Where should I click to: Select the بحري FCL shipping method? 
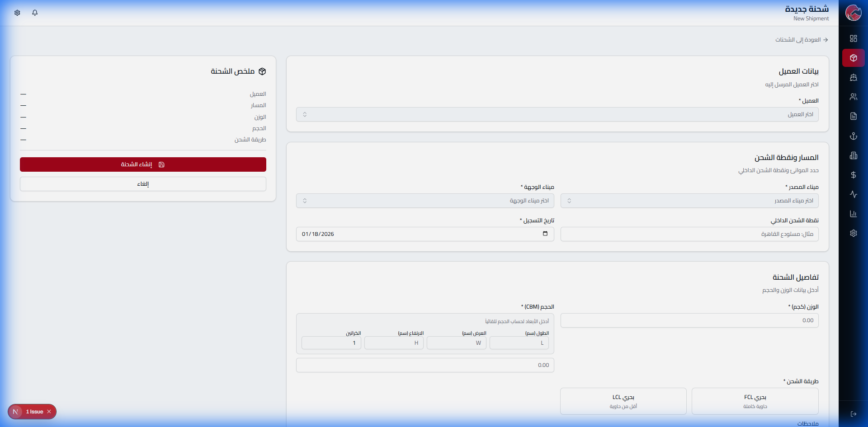coord(755,401)
